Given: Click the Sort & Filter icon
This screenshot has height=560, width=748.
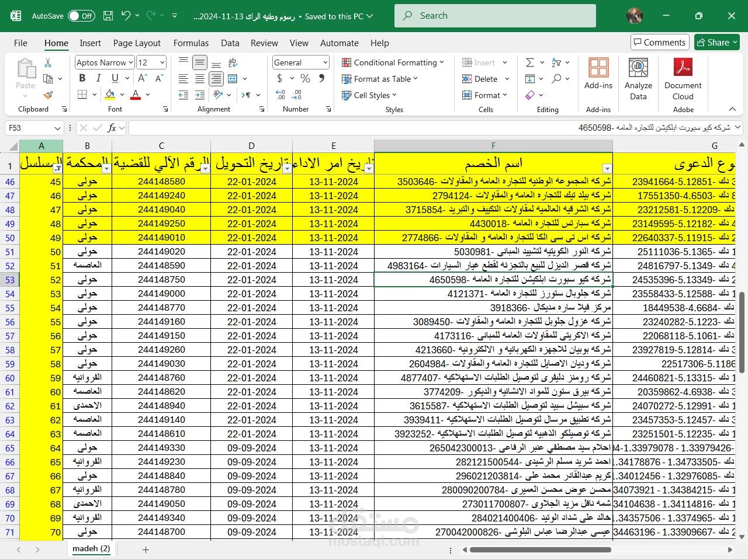Looking at the screenshot, I should [556, 62].
